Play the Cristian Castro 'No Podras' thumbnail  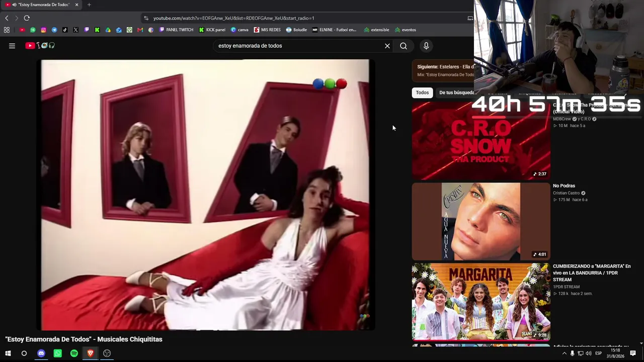coord(481,221)
